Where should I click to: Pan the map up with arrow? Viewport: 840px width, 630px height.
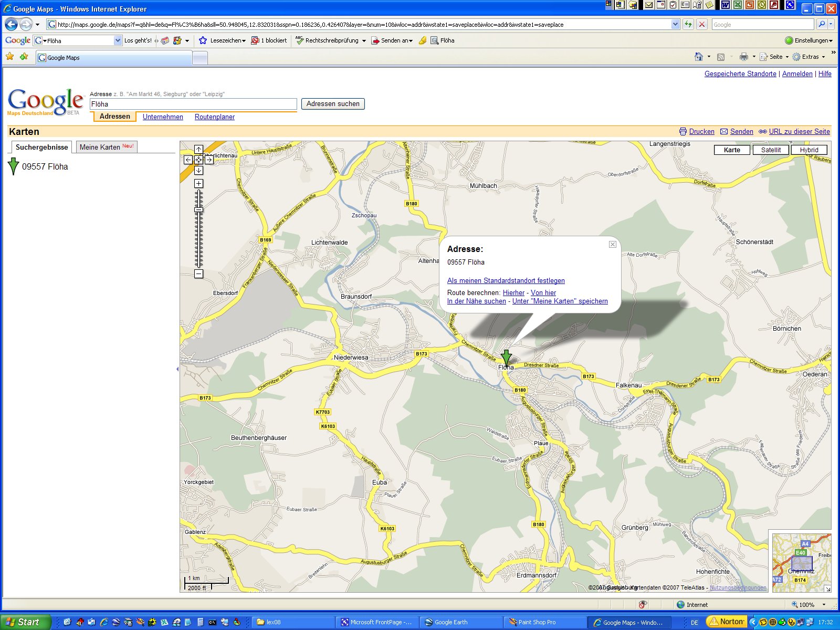coord(198,150)
